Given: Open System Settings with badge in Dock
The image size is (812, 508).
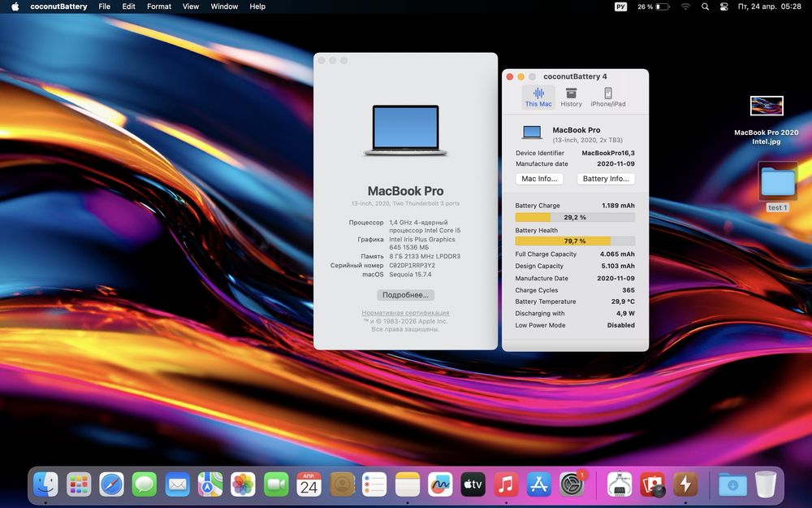Looking at the screenshot, I should click(x=572, y=484).
